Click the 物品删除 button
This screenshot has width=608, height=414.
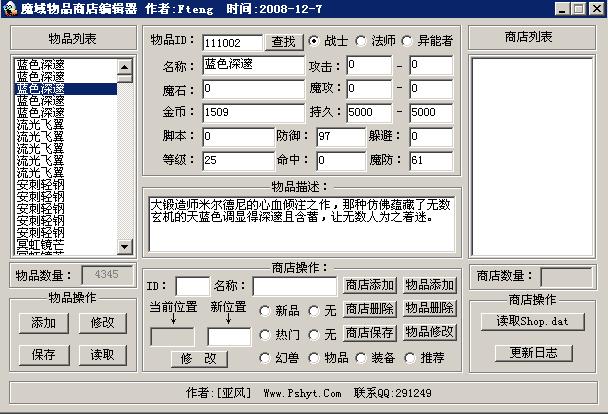click(x=429, y=309)
